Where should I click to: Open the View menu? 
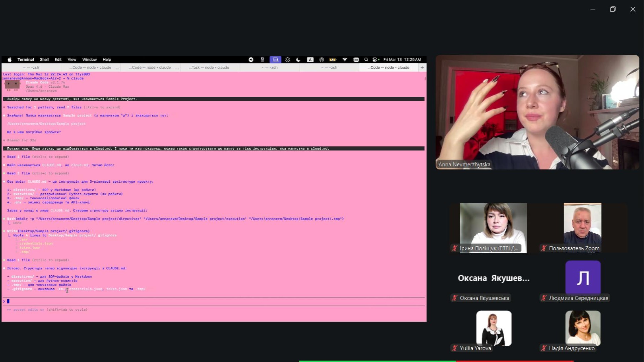(72, 60)
